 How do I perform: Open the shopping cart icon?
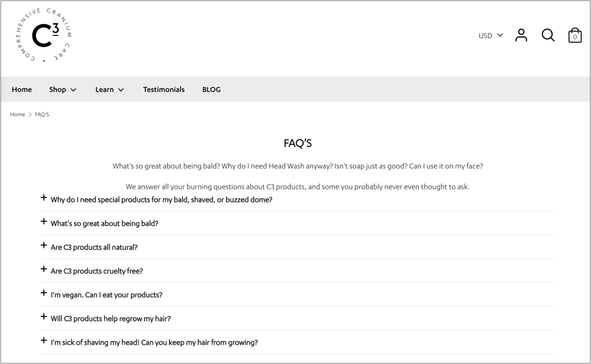575,35
